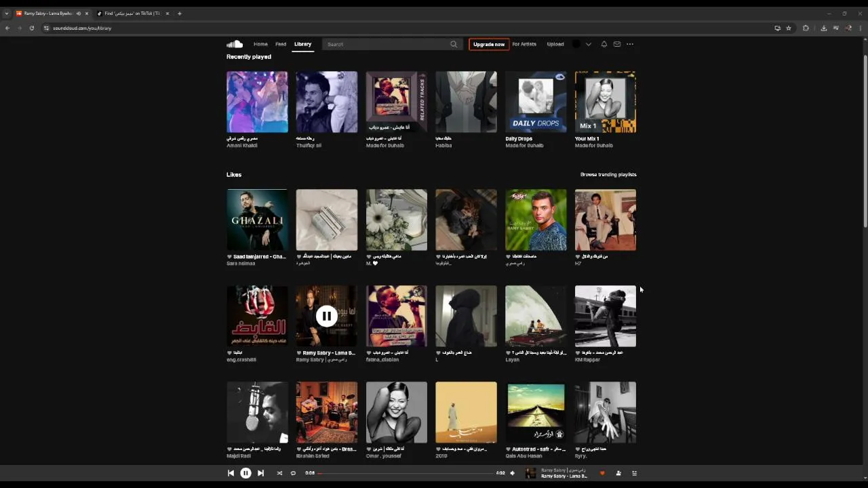Click the SoundCloud logo

pos(235,44)
